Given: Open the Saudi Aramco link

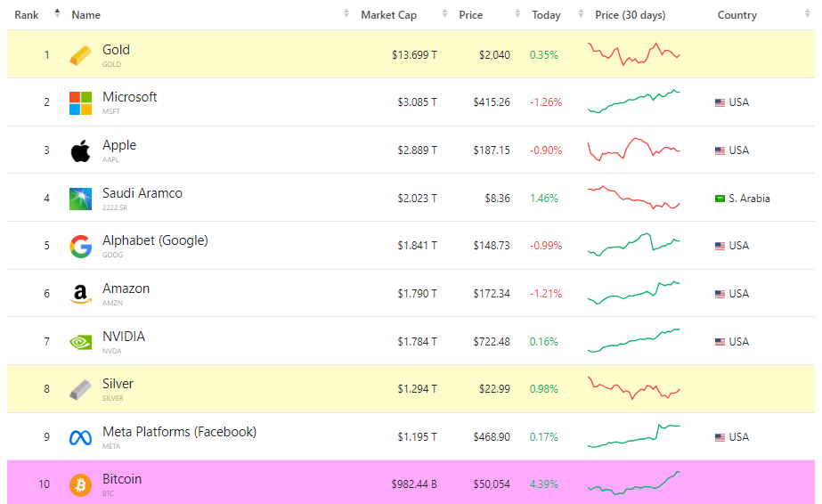Looking at the screenshot, I should pyautogui.click(x=142, y=193).
